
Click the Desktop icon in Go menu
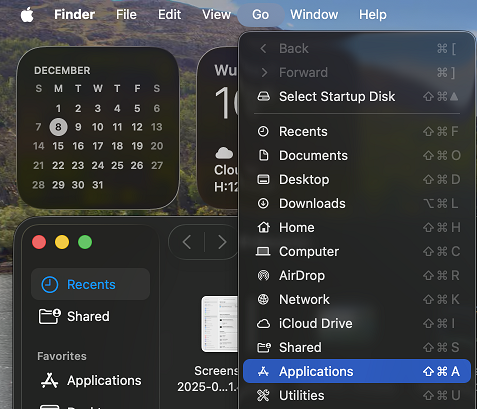[x=263, y=179]
